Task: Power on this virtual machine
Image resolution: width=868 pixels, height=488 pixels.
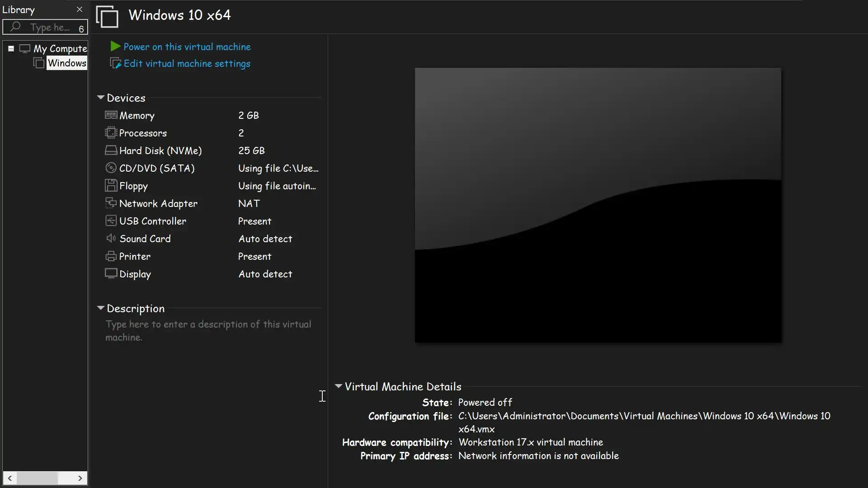Action: [187, 47]
